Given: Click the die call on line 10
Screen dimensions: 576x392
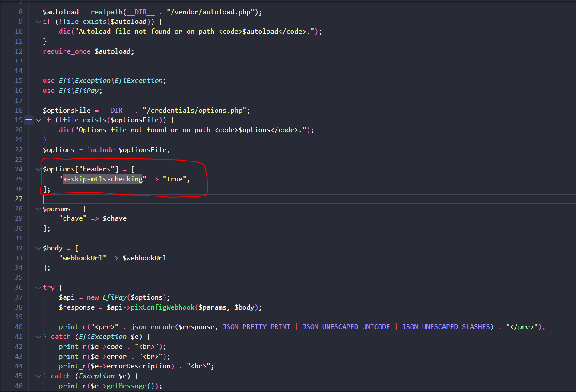Looking at the screenshot, I should point(65,32).
